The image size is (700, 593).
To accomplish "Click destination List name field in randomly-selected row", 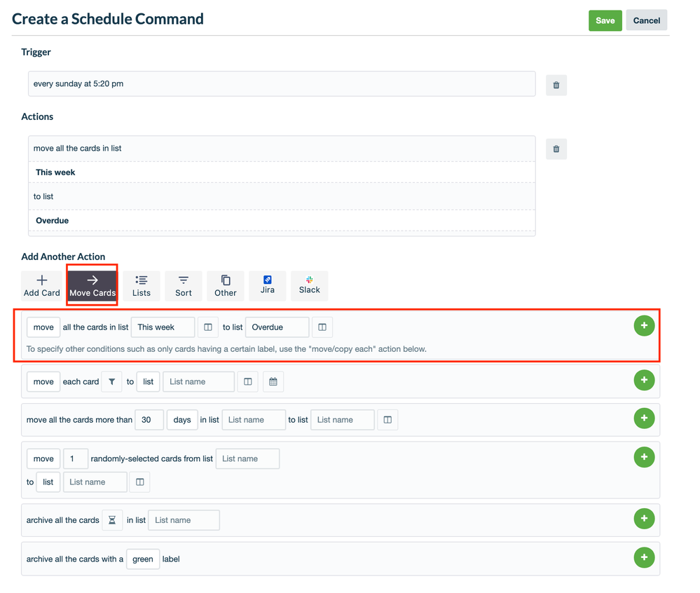I will [x=95, y=482].
